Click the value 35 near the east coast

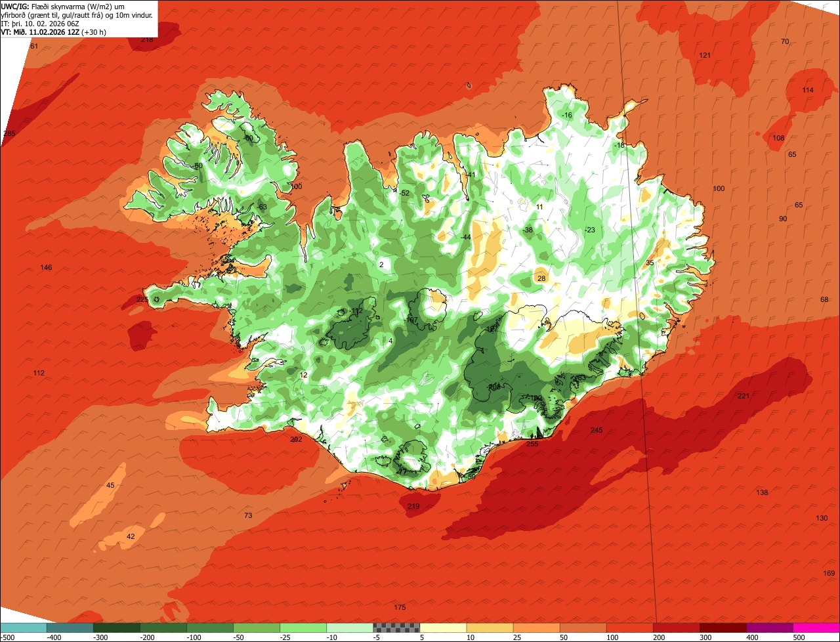[x=650, y=263]
